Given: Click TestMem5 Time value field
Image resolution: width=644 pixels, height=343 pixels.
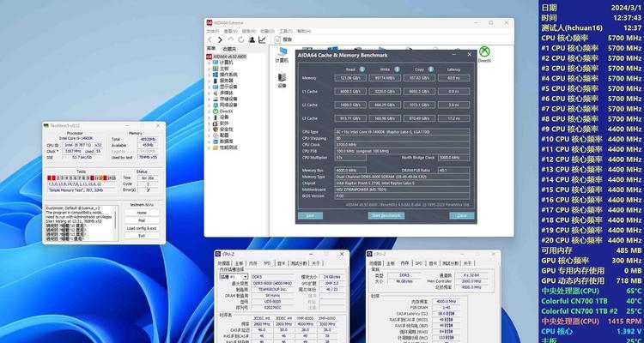Looking at the screenshot, I should (147, 178).
